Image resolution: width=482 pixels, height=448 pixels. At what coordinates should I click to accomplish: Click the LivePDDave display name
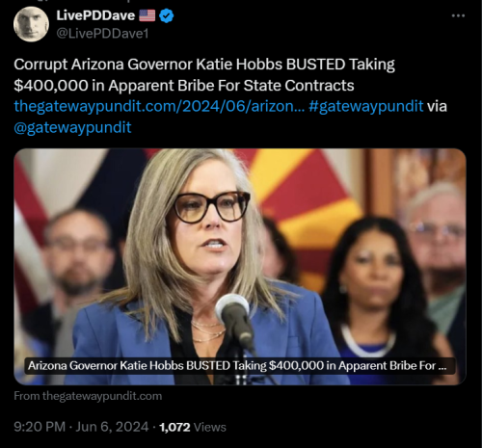coord(95,15)
